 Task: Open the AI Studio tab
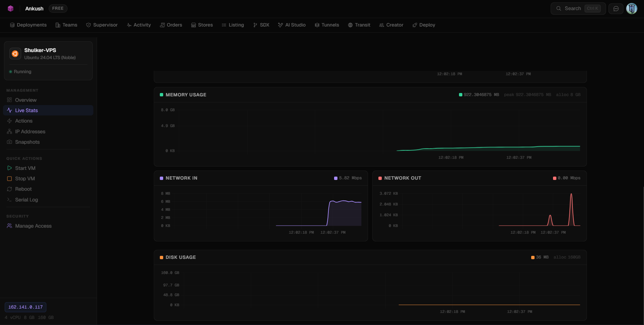[x=292, y=25]
